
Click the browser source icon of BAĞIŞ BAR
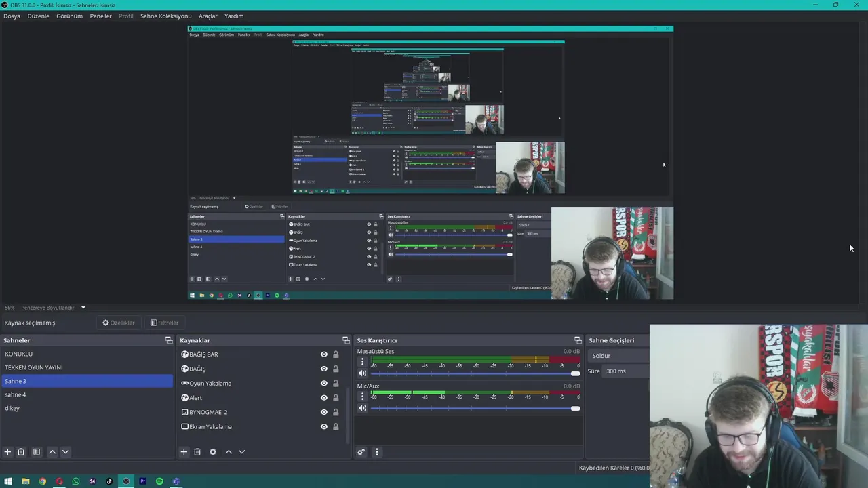(x=184, y=354)
